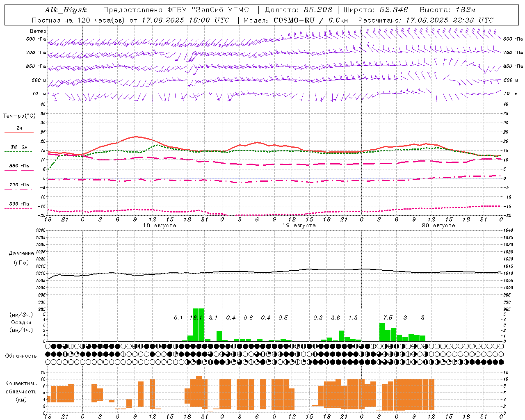Click the 20 августа date label
Viewport: 525px width, 420px height.
tap(438, 226)
